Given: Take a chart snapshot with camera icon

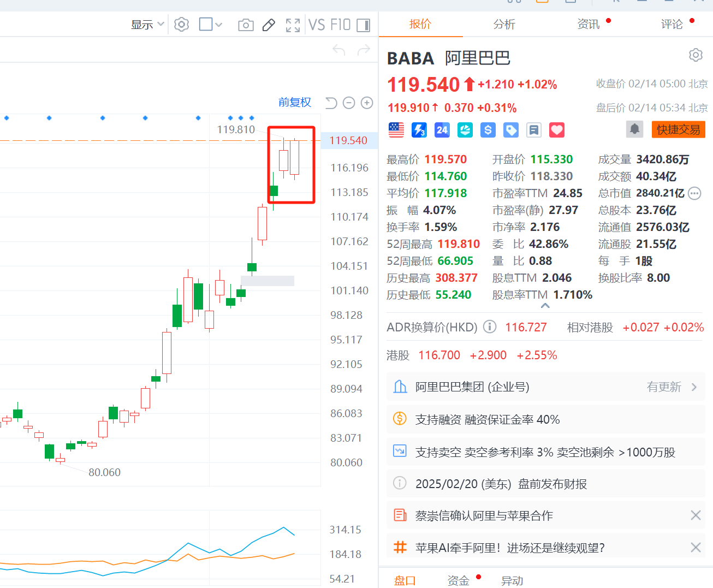Looking at the screenshot, I should pyautogui.click(x=246, y=25).
